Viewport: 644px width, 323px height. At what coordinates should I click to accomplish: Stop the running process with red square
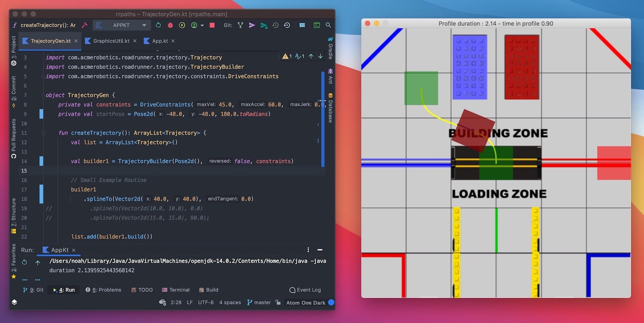click(212, 25)
